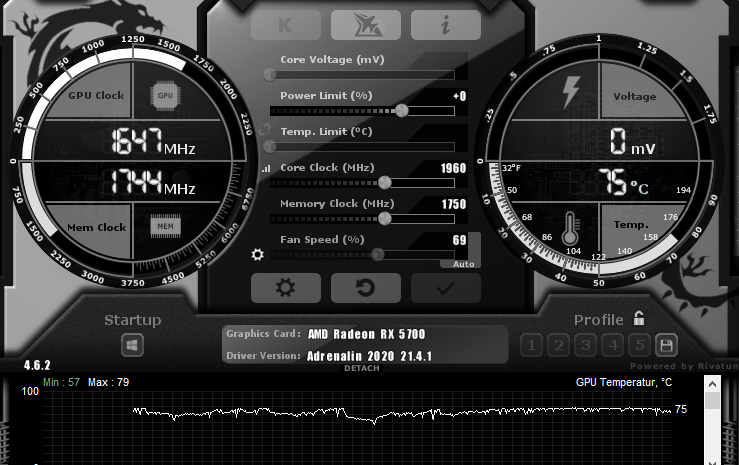This screenshot has height=465, width=739.
Task: Click the Temp. Limit slider handle
Action: (270, 147)
